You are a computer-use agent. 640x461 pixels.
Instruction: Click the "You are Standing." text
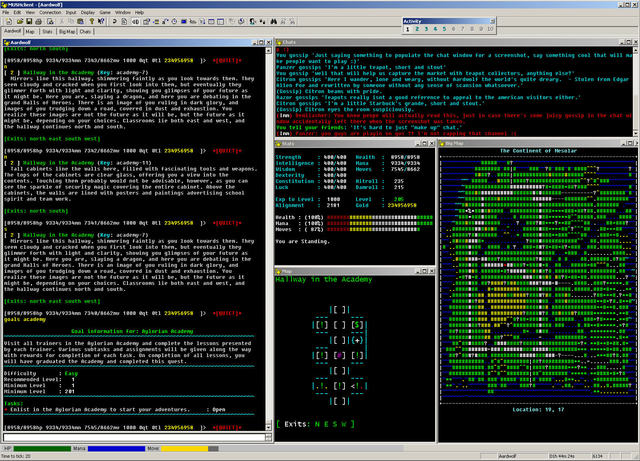(x=302, y=241)
